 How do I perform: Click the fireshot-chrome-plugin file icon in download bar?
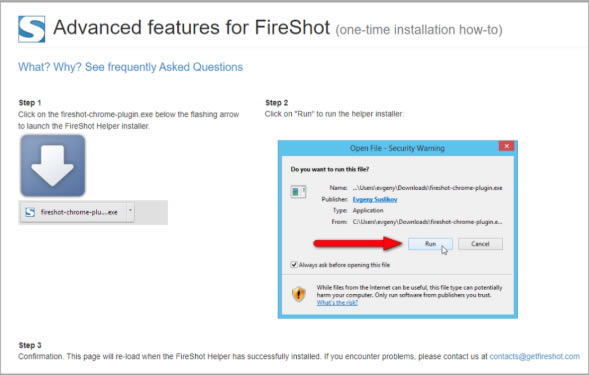(x=30, y=212)
